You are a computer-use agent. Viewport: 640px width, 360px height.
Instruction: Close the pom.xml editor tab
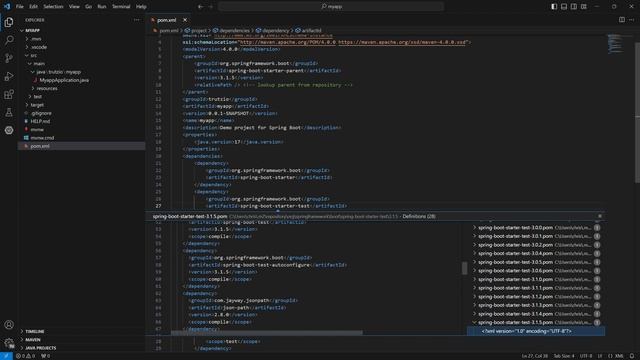coord(185,20)
